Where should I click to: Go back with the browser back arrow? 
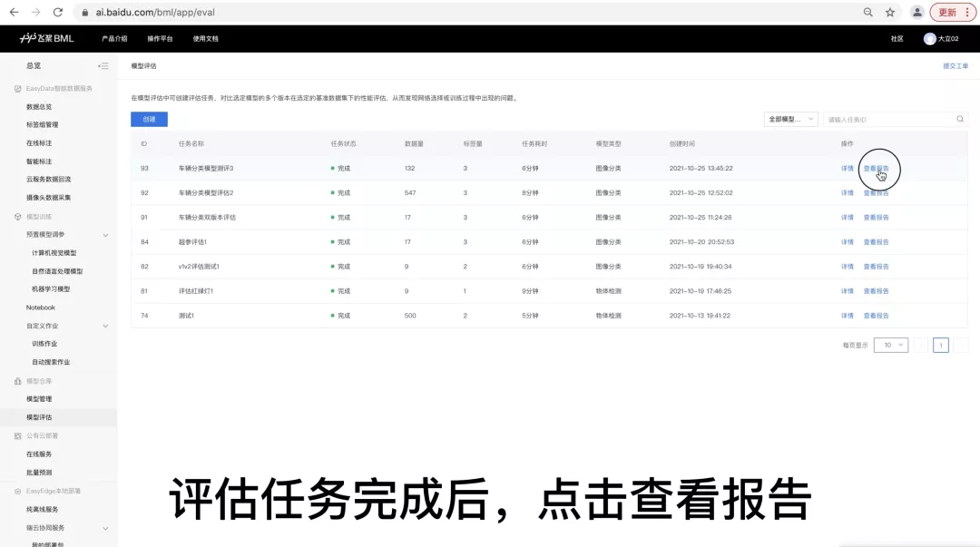(x=14, y=12)
